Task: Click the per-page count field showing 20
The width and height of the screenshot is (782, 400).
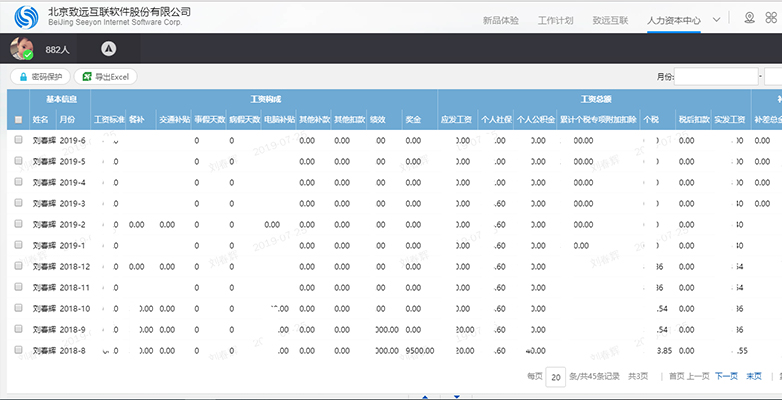Action: point(556,376)
